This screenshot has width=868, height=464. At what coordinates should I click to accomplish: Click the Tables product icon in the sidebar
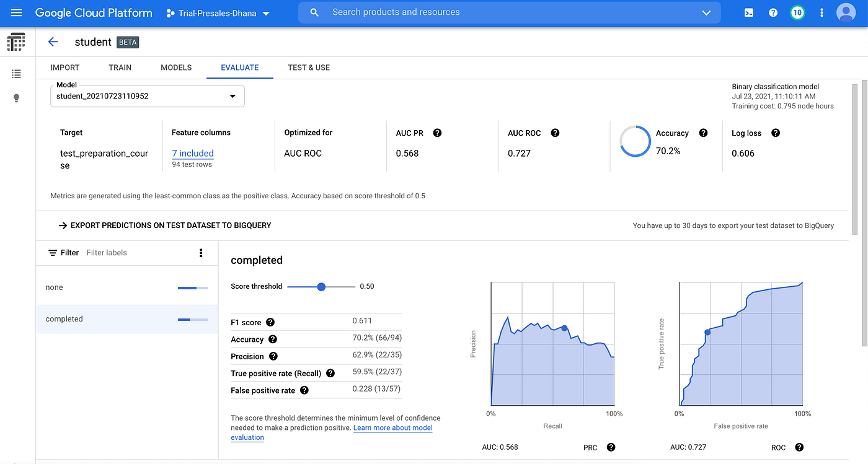click(x=15, y=42)
